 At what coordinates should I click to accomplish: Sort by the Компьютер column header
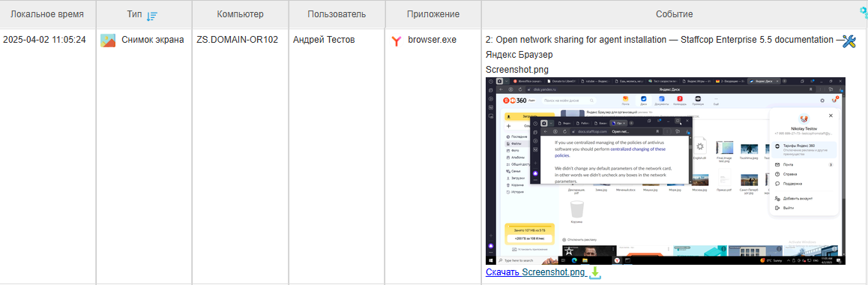point(241,14)
